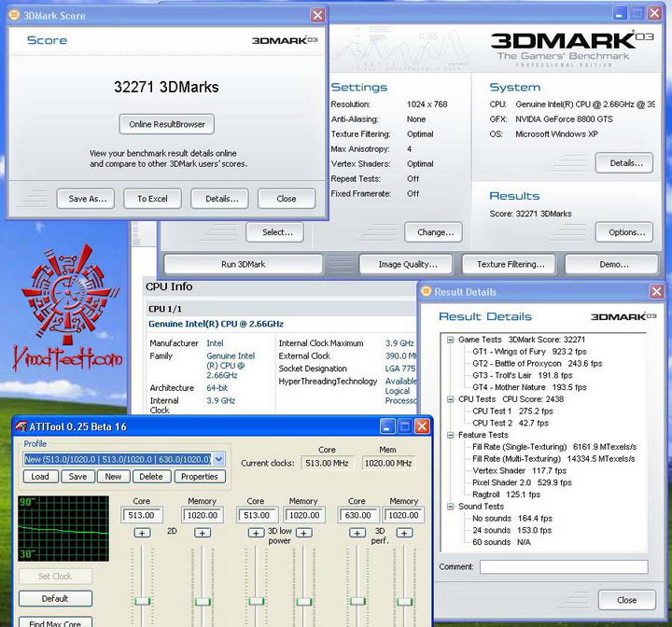Open results Options button

point(624,232)
